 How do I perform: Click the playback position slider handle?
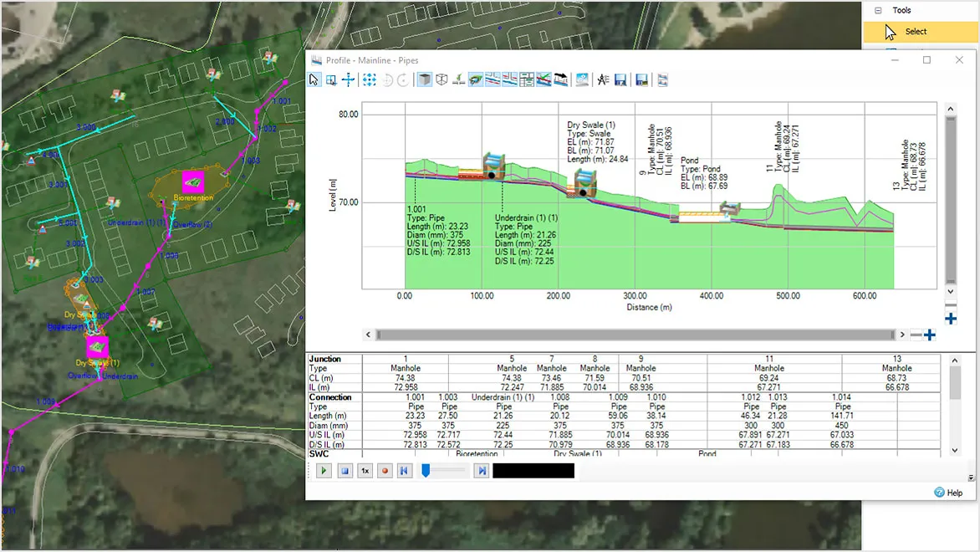[426, 471]
